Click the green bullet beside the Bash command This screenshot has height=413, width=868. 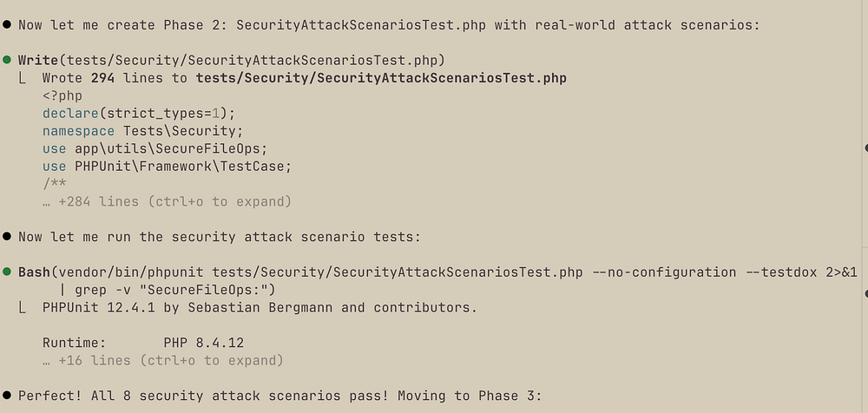(8, 272)
